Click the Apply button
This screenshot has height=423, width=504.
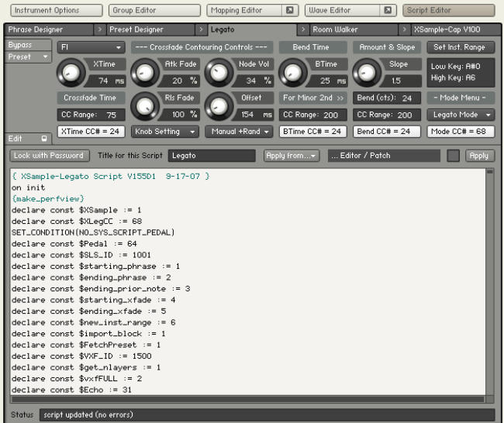479,156
